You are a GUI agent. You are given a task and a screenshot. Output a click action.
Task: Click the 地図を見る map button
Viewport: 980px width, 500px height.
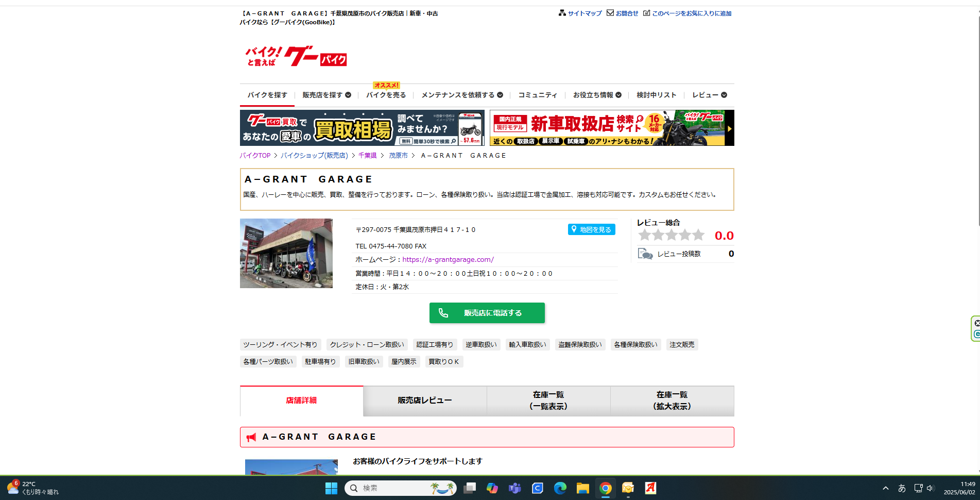(x=591, y=229)
